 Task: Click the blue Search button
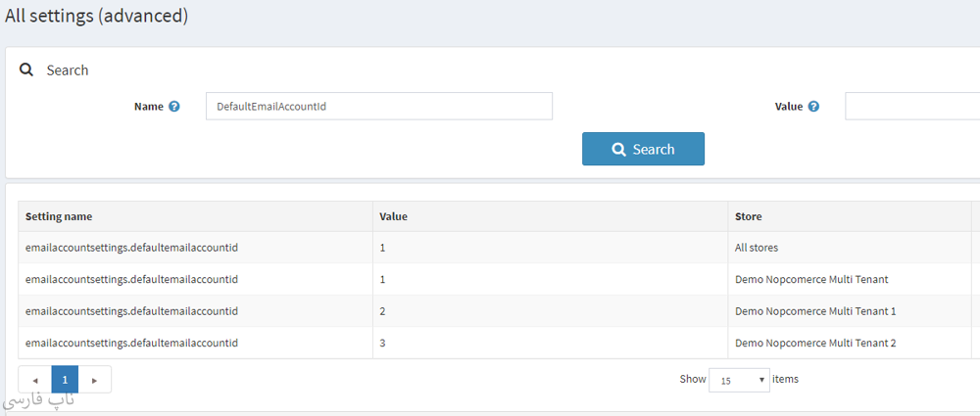point(643,149)
